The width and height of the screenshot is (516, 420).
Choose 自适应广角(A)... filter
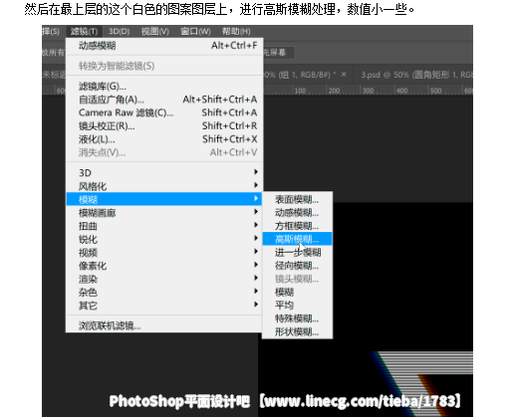coord(164,100)
